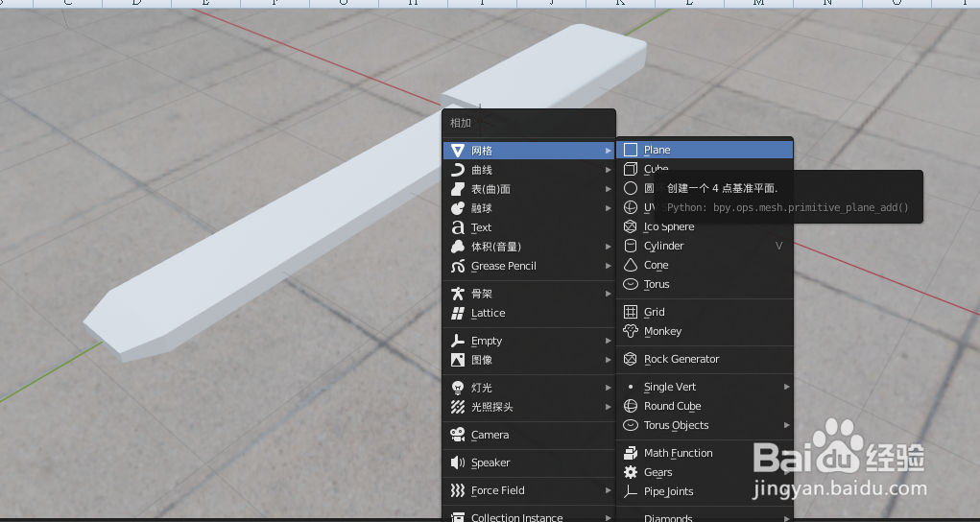Expand arrow beside Empty
Image resolution: width=980 pixels, height=522 pixels.
tap(609, 341)
